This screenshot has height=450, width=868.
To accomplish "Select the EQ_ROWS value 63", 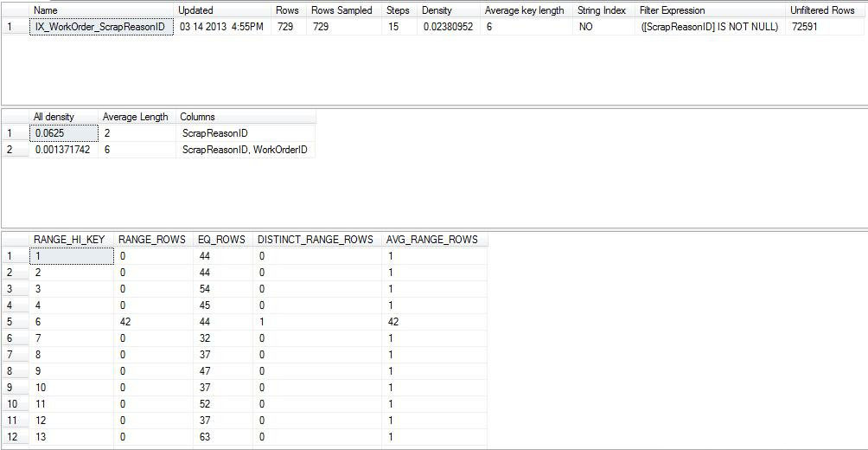I will (x=223, y=437).
